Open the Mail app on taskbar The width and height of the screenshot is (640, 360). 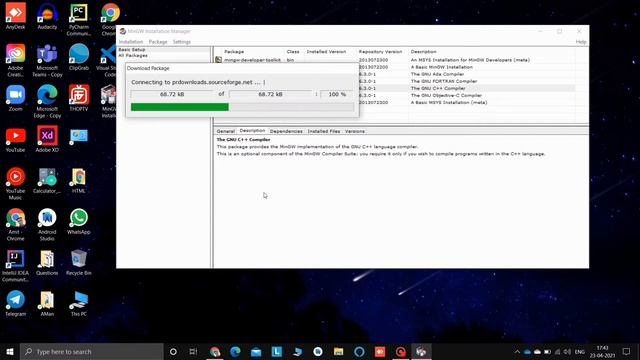[256, 351]
